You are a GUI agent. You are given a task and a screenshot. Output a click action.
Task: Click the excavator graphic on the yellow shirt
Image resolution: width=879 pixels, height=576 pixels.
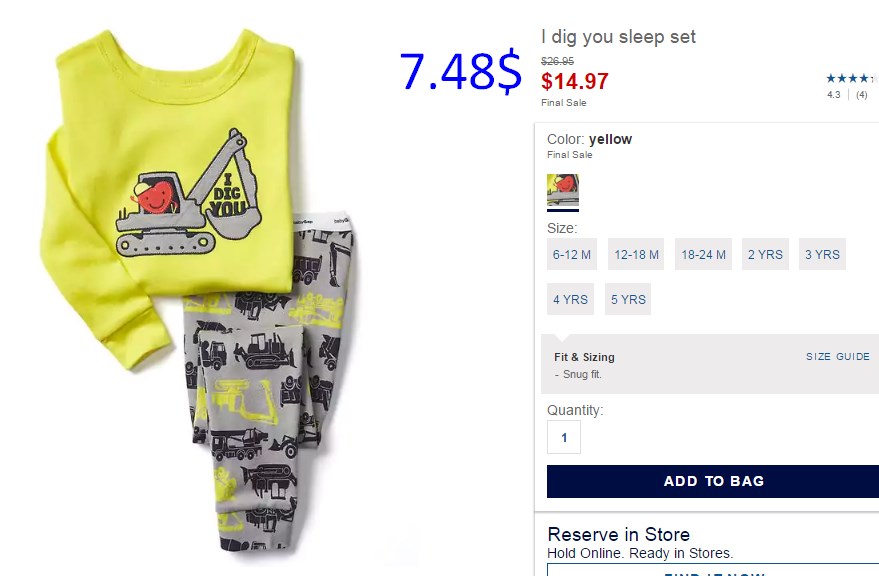coord(189,191)
